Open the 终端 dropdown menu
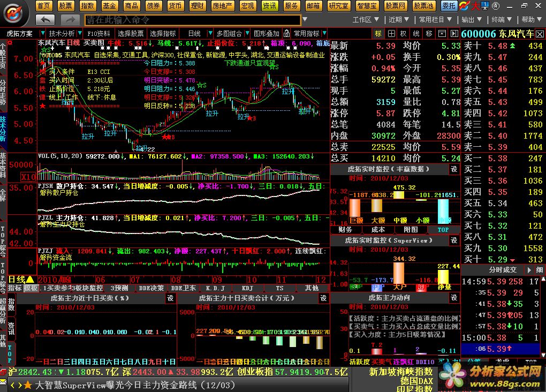This screenshot has height=392, width=546. [x=502, y=19]
